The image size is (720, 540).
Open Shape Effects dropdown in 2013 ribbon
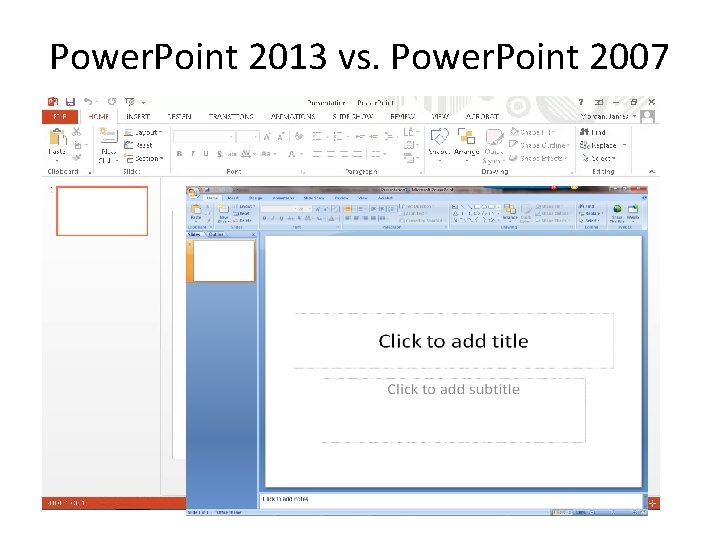tap(539, 158)
